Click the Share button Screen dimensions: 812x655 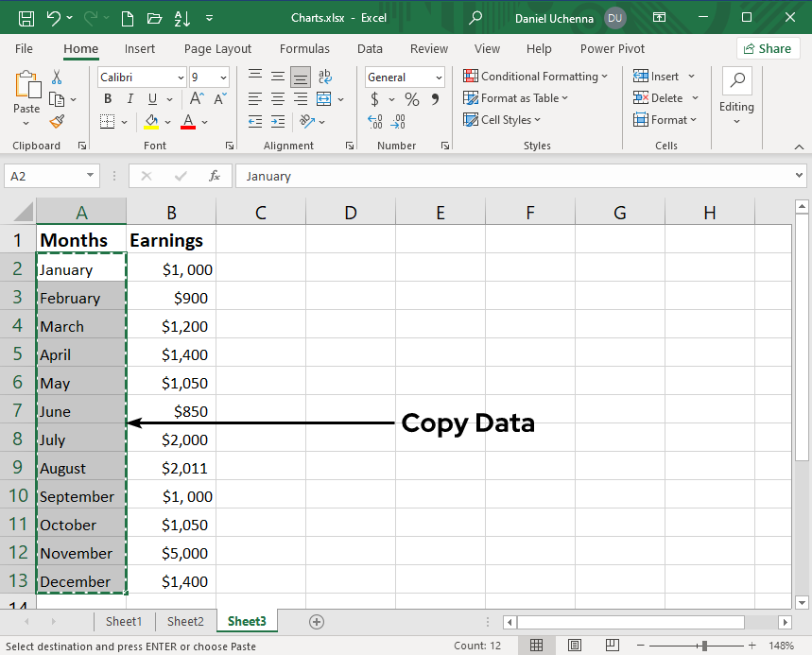768,48
